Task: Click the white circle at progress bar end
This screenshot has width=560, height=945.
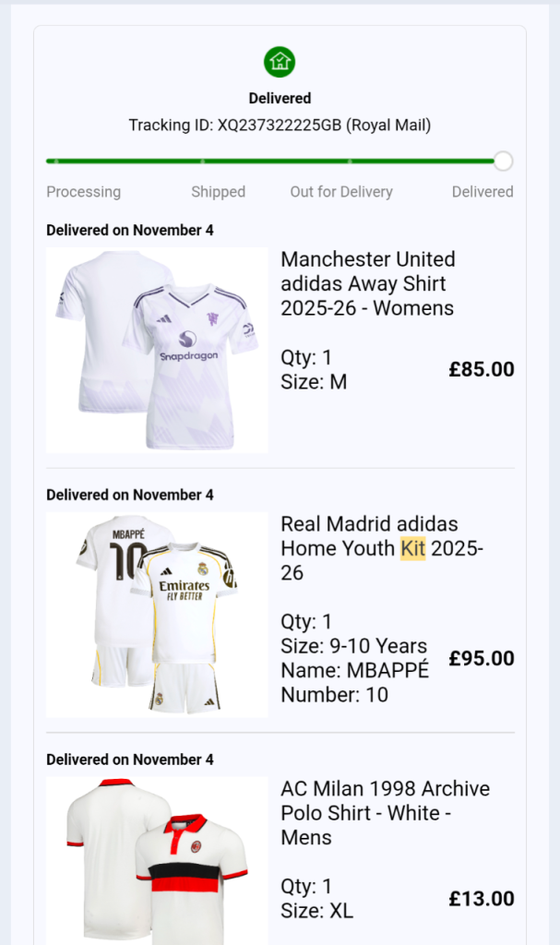Action: 503,161
